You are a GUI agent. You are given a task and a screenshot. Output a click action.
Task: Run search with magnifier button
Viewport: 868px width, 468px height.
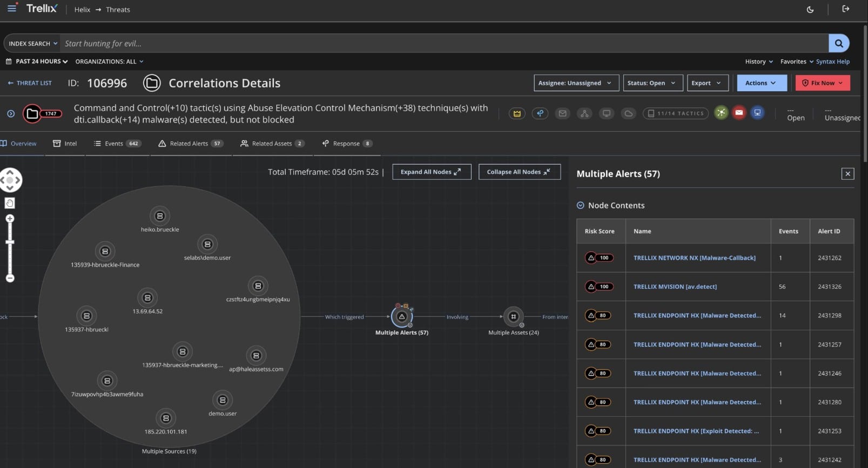[839, 43]
